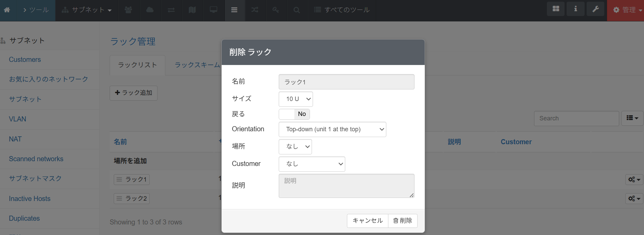
Task: Open the racks bars icon
Action: pyautogui.click(x=234, y=10)
